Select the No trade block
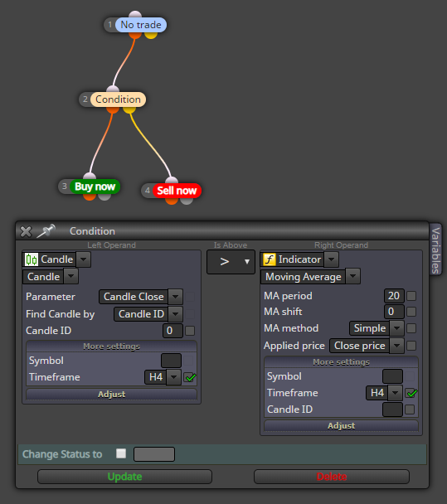Viewport: 447px width, 504px height. coord(140,25)
